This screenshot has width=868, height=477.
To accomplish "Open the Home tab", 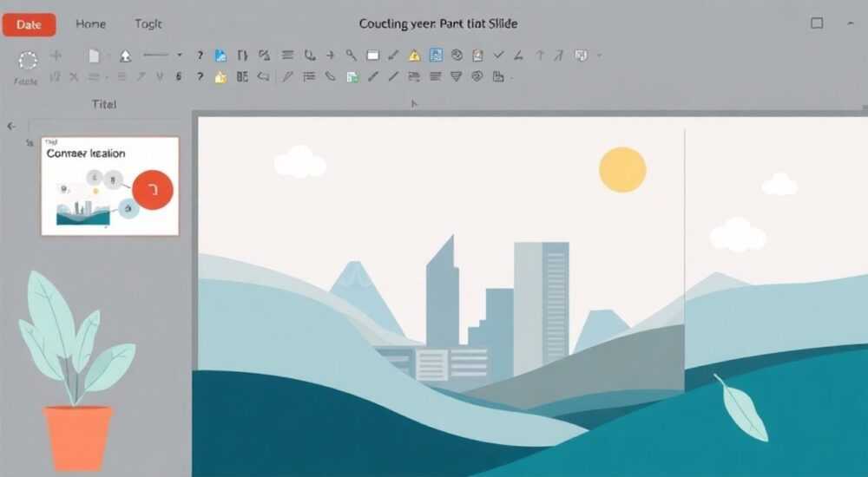I will click(91, 23).
